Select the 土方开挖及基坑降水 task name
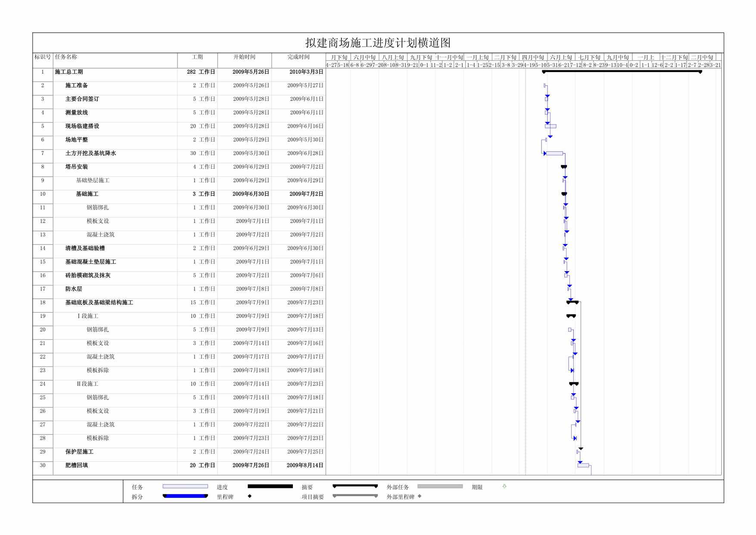Screen dimensions: 756x535 (90, 153)
